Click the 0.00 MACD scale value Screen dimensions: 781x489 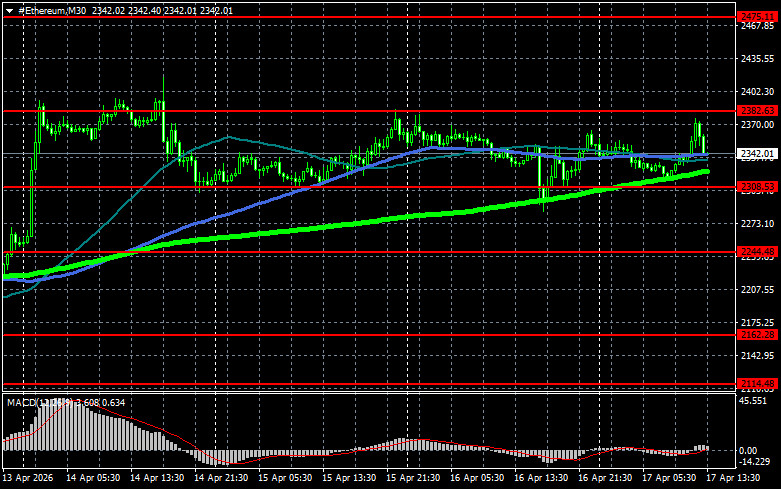click(748, 450)
